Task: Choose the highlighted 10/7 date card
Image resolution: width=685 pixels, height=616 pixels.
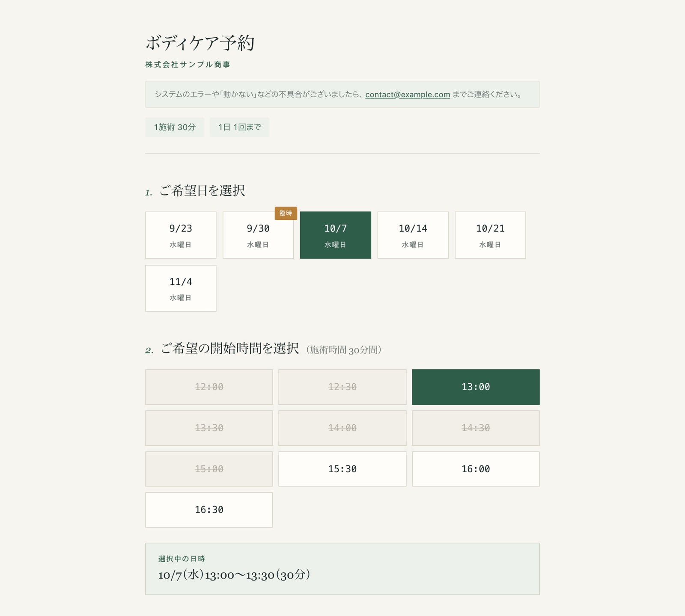Action: [x=336, y=235]
